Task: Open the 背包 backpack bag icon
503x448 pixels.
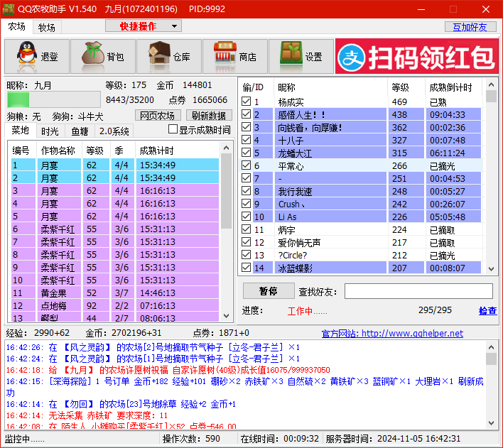Action: 92,57
